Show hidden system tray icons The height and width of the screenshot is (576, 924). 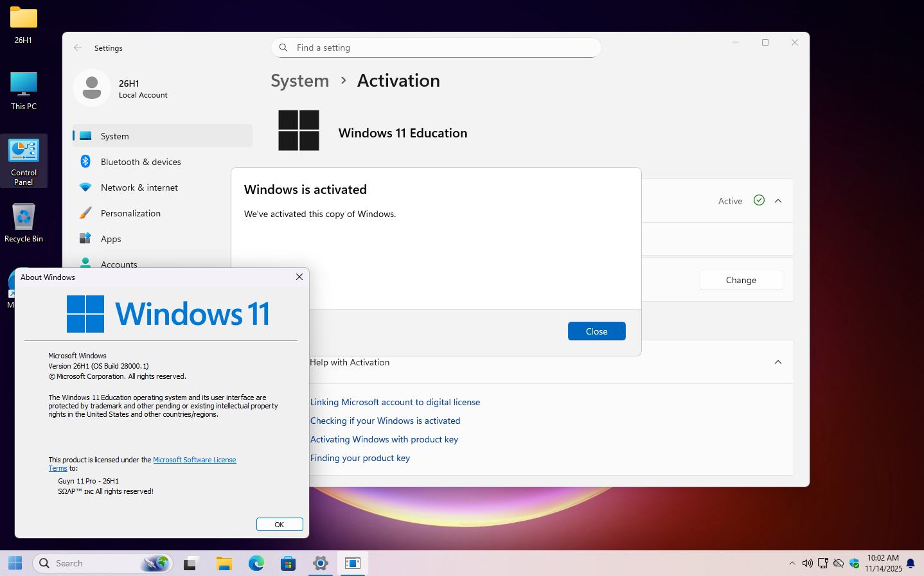(x=792, y=563)
